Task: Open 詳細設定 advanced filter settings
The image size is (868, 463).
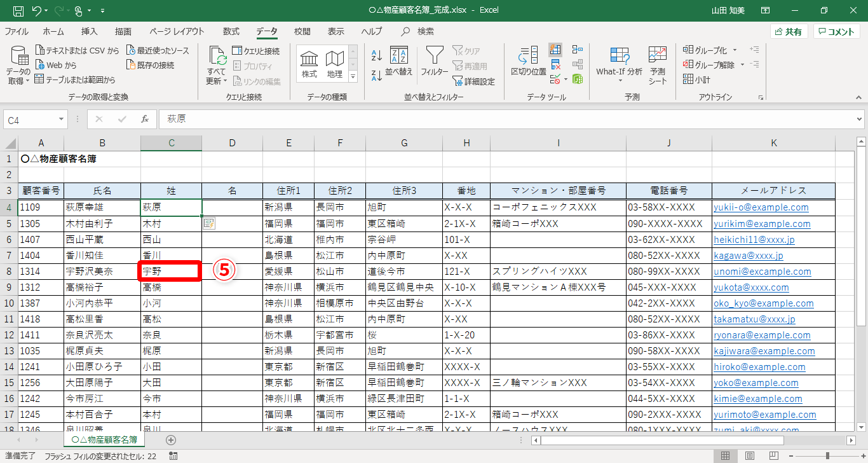Action: click(473, 81)
